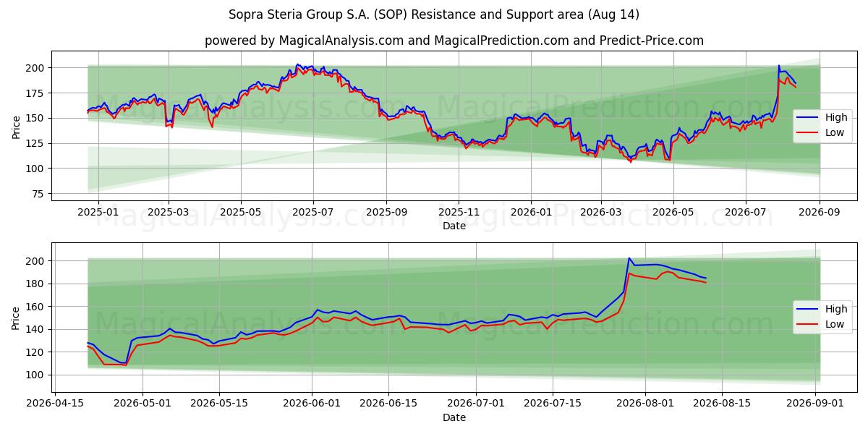
Task: Click the '2026-09' tick label on the top chart
Action: click(x=820, y=212)
